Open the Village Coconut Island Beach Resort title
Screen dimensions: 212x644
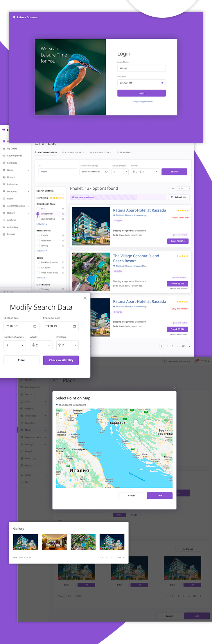(136, 258)
